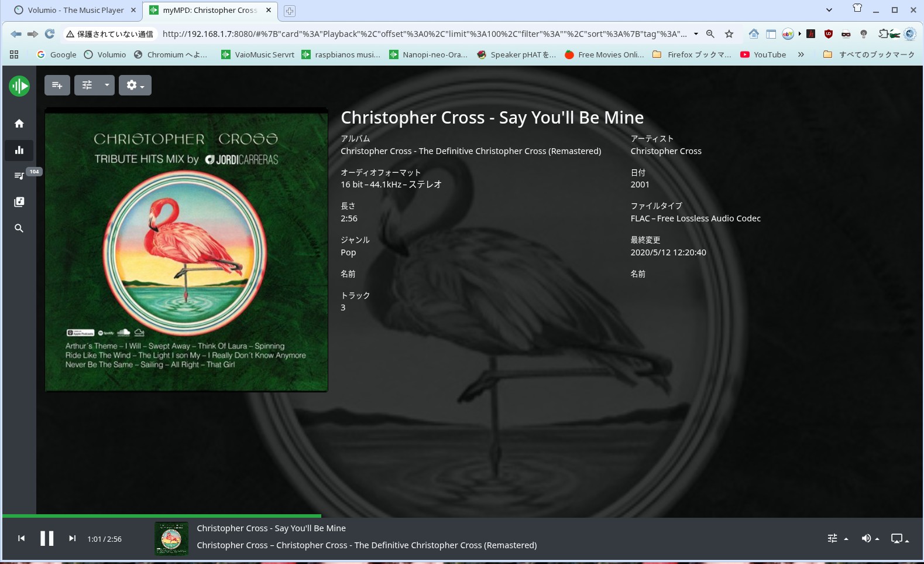Screen dimensions: 924x564
Task: Open playback options dropdown arrow in toolbar
Action: (107, 86)
